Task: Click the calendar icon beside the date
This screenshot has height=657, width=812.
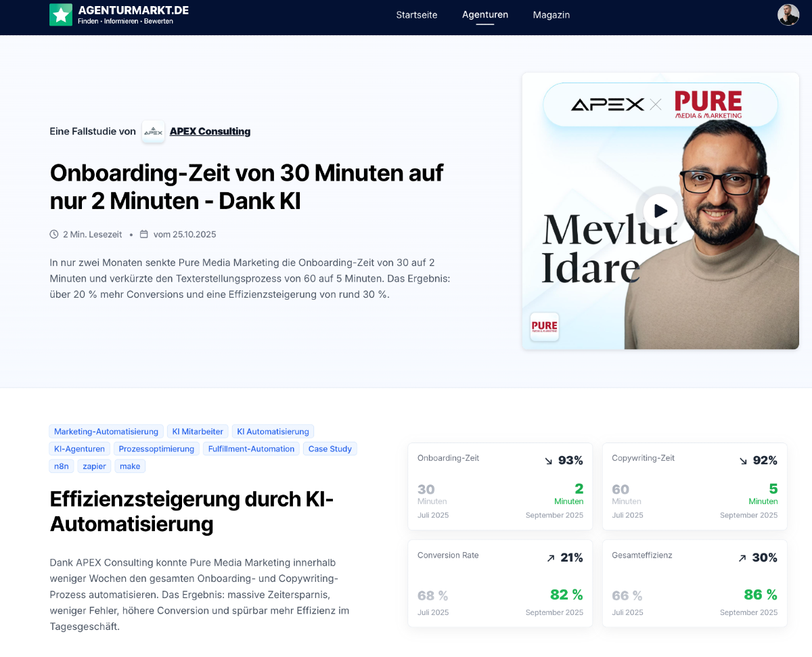Action: tap(143, 234)
